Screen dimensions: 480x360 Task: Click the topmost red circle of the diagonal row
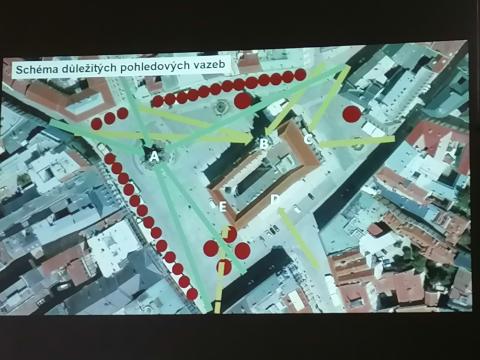tap(109, 159)
